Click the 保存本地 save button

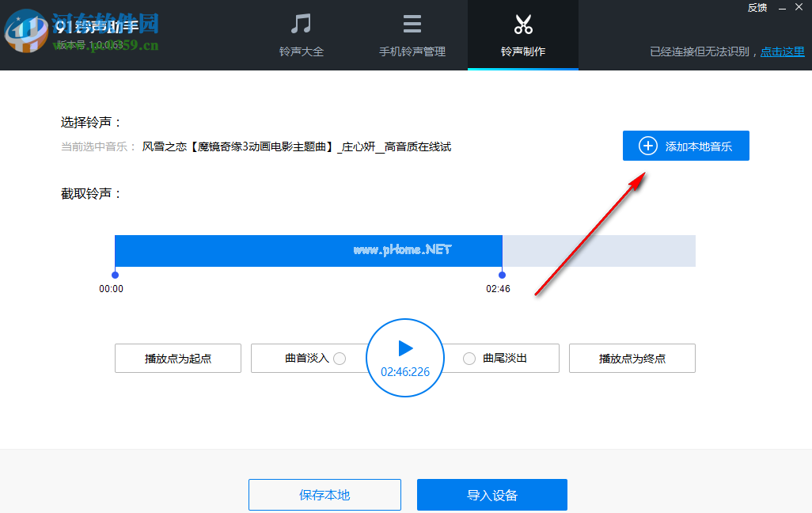click(324, 494)
